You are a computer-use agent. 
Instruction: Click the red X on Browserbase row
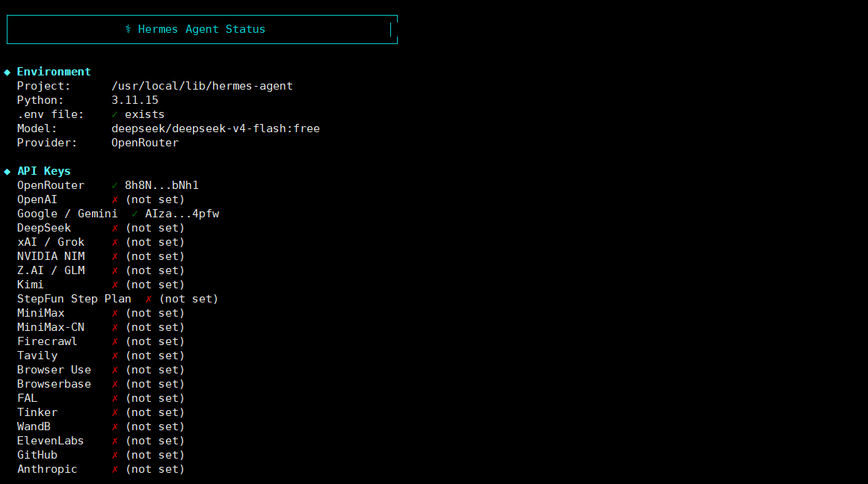point(115,385)
